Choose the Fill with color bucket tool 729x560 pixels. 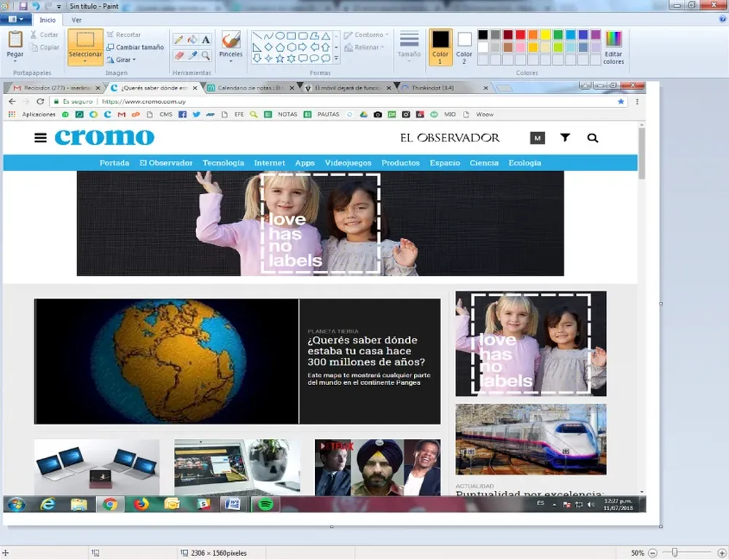click(x=192, y=39)
